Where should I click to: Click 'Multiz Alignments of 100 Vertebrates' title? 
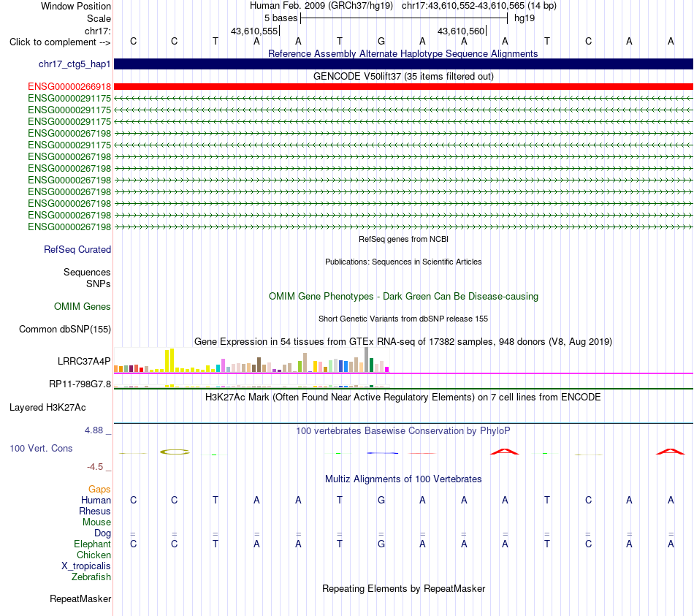[x=403, y=479]
